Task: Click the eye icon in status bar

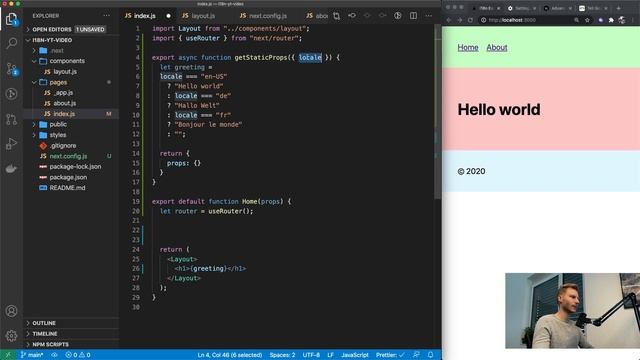Action: tap(54, 355)
